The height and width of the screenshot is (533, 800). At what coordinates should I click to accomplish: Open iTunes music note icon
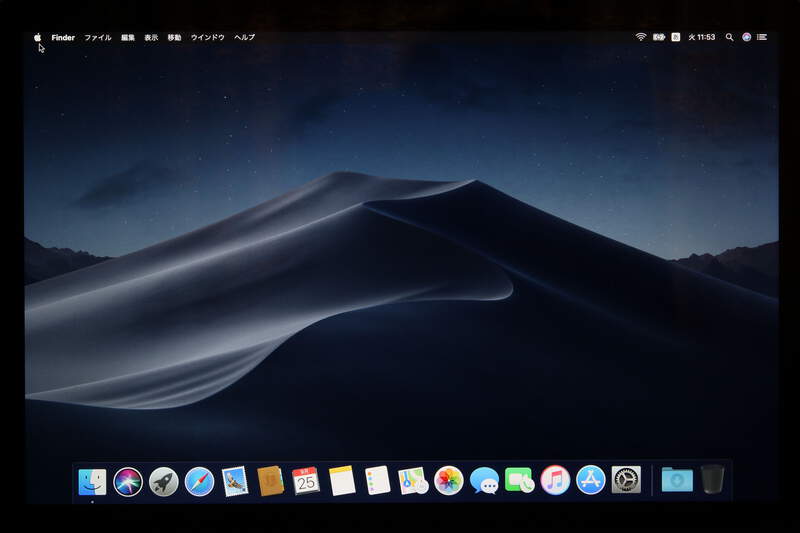(555, 480)
